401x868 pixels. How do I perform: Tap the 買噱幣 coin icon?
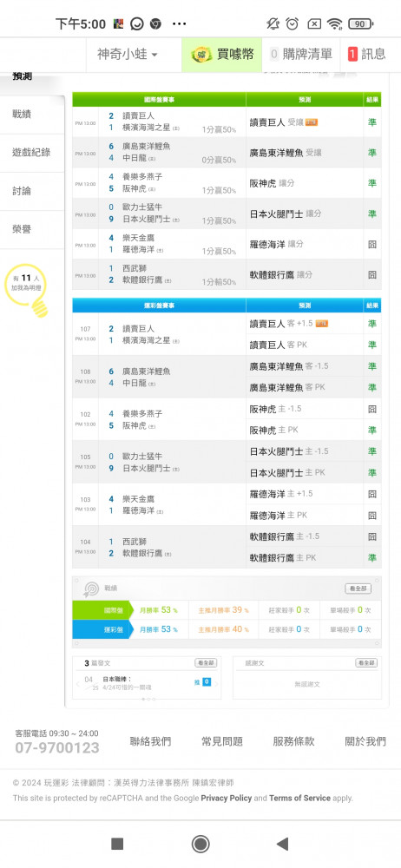click(x=201, y=54)
